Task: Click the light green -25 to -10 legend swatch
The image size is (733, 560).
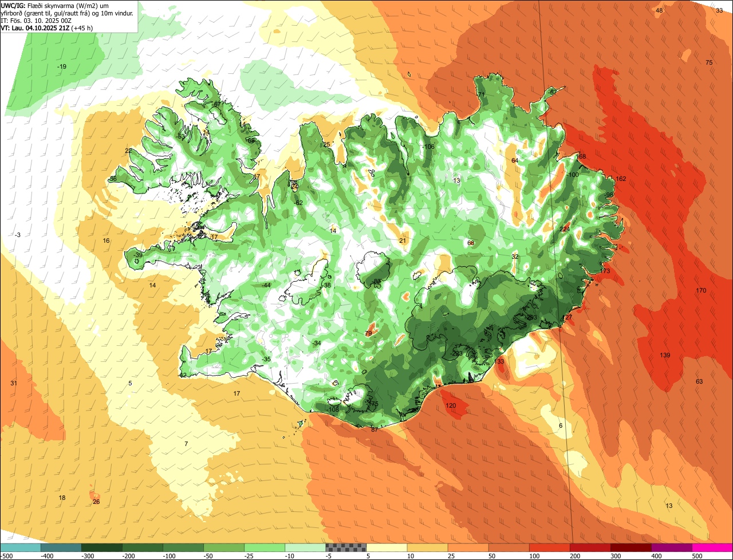Action: [265, 547]
